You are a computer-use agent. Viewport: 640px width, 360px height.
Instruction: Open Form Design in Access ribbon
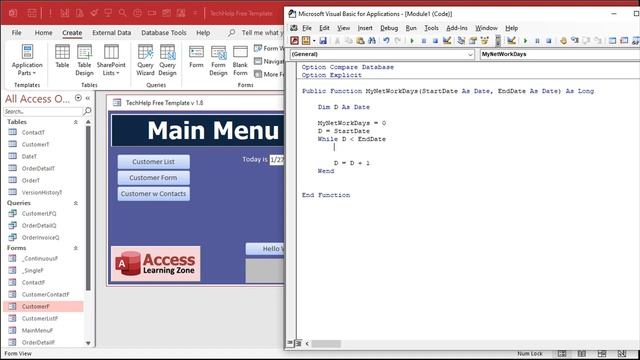tap(218, 60)
